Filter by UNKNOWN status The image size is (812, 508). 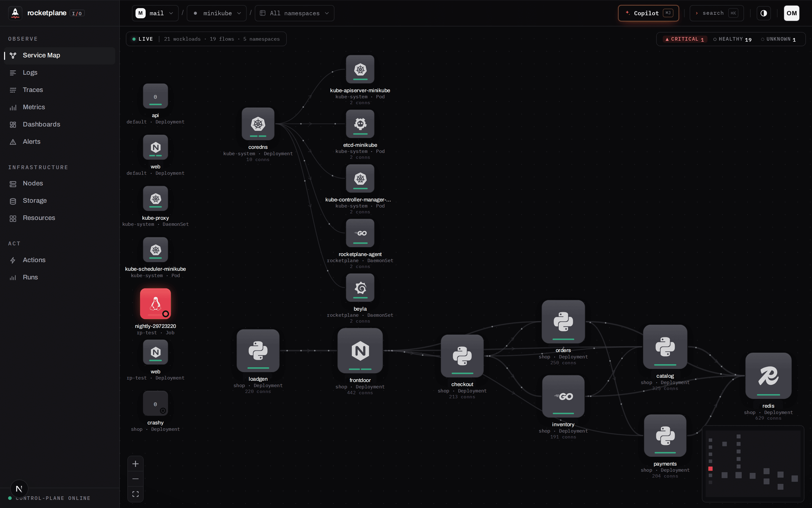pos(778,39)
